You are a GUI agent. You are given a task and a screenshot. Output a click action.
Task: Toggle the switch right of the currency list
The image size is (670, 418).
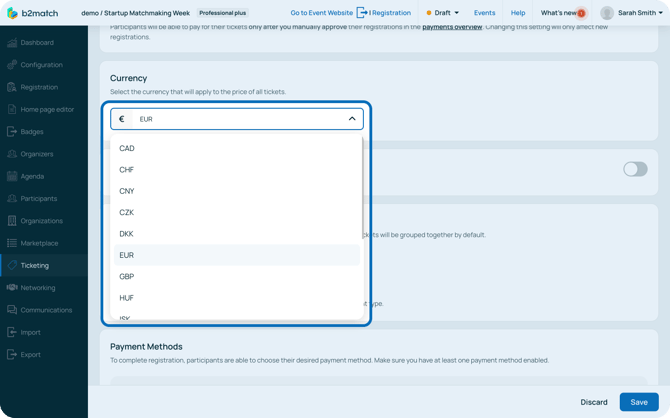[635, 169]
